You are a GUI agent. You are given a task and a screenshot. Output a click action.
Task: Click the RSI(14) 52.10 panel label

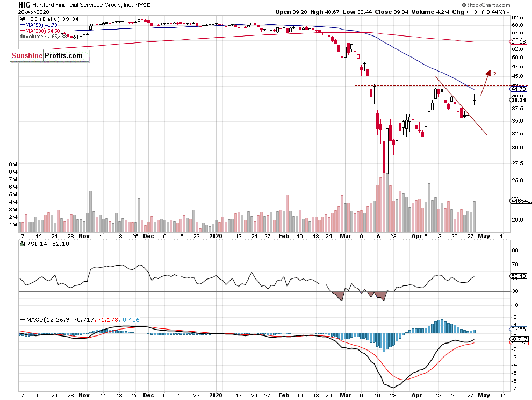47,244
